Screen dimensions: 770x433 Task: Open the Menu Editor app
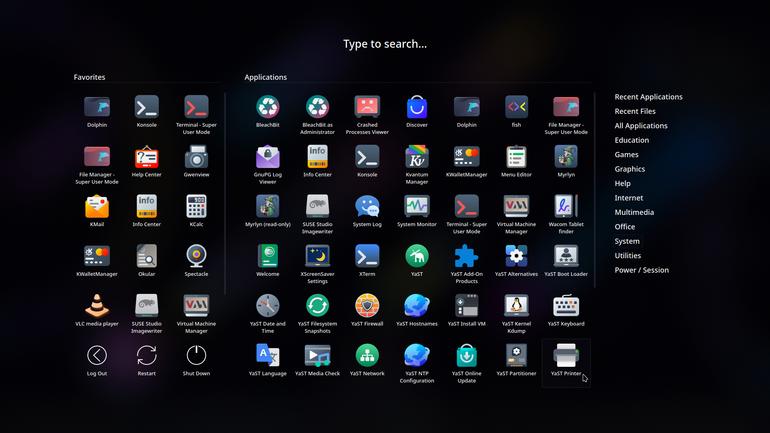[x=516, y=162]
